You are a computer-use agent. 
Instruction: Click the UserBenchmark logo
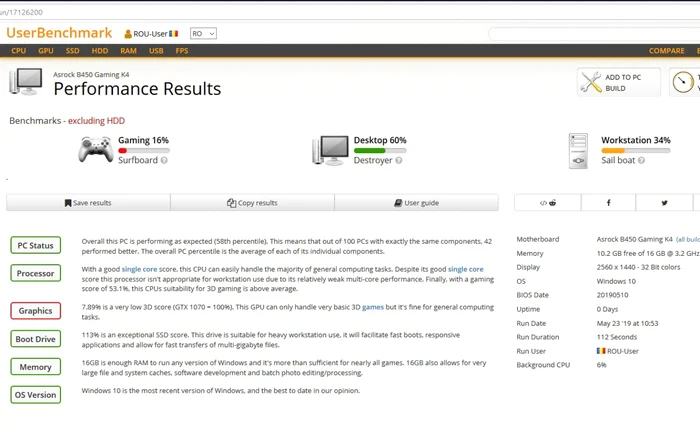59,33
